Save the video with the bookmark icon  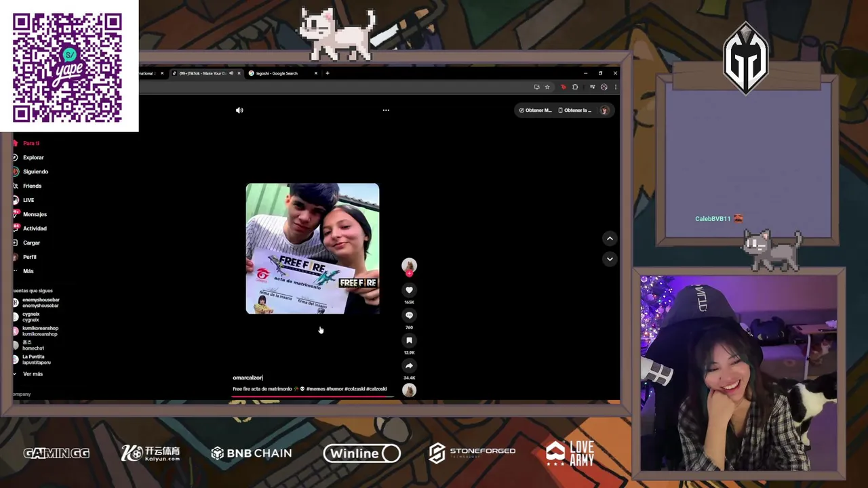[409, 340]
